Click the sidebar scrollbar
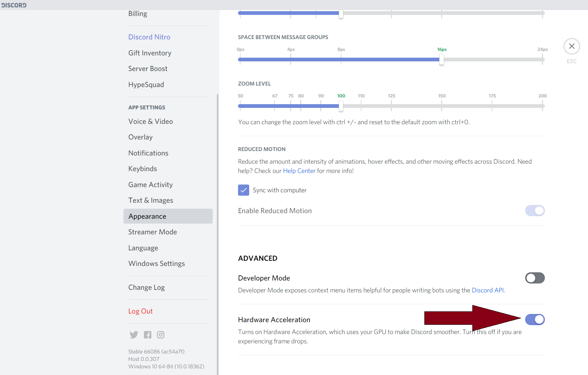588x375 pixels. click(218, 234)
